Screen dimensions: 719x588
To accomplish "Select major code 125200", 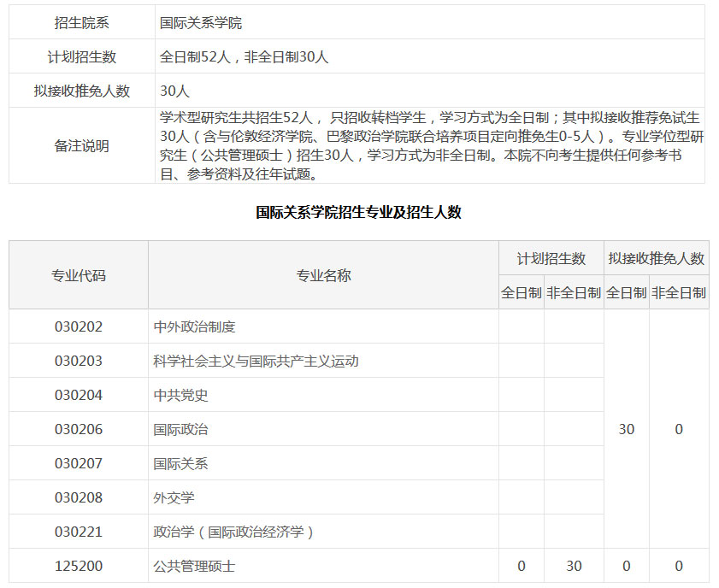I will click(x=78, y=566).
